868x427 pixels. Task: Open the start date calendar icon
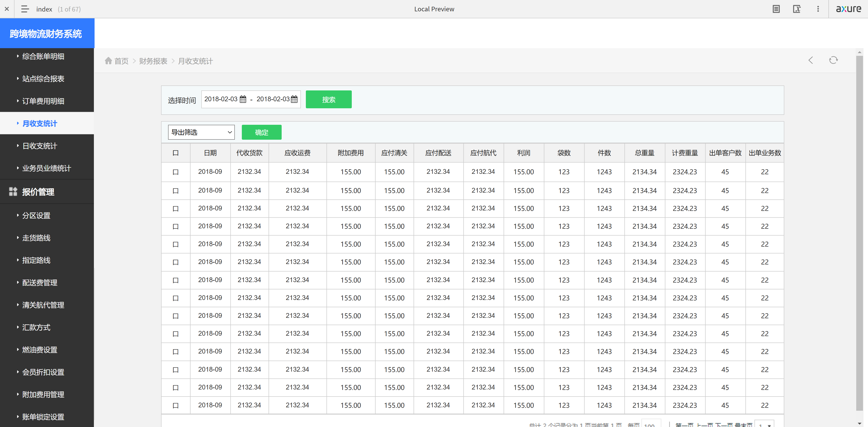tap(243, 99)
